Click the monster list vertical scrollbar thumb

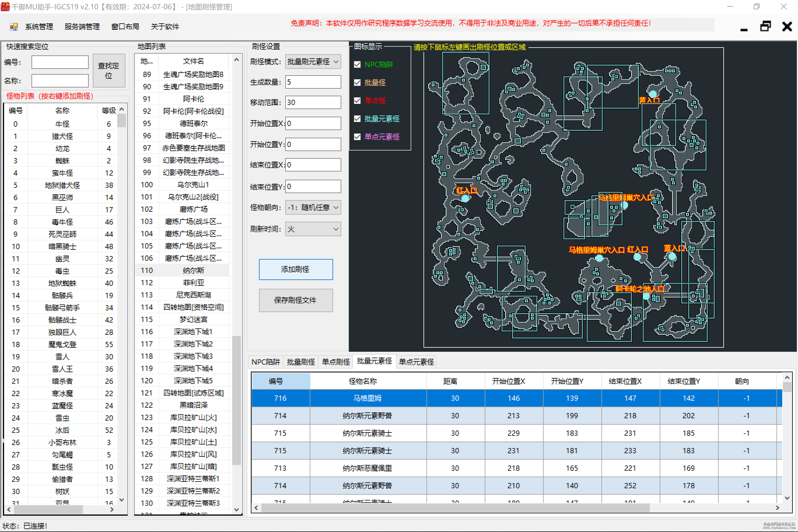(122, 120)
